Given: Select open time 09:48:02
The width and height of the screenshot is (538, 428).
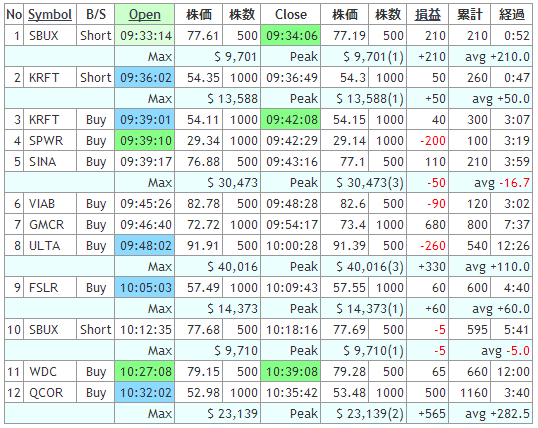Looking at the screenshot, I should (144, 246).
